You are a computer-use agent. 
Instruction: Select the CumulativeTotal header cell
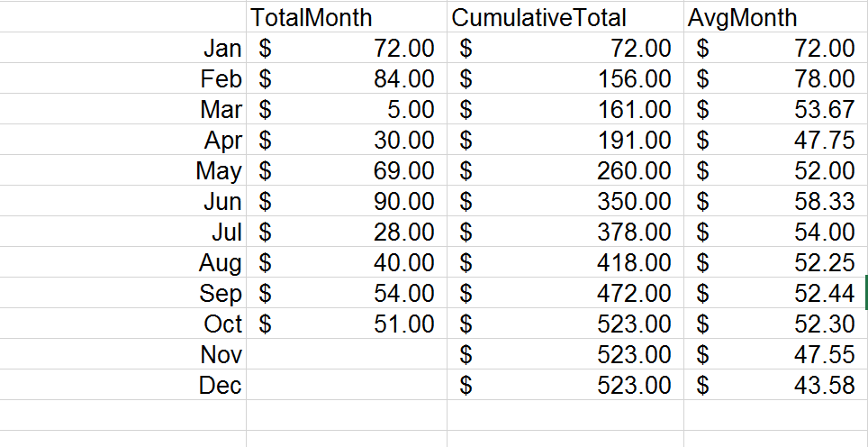point(565,16)
